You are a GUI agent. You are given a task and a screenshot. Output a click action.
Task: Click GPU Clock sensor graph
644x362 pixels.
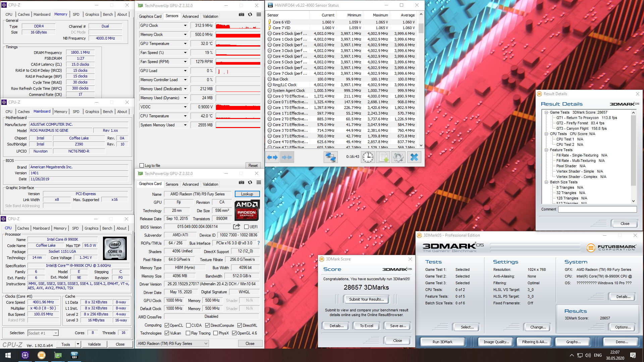(x=238, y=25)
